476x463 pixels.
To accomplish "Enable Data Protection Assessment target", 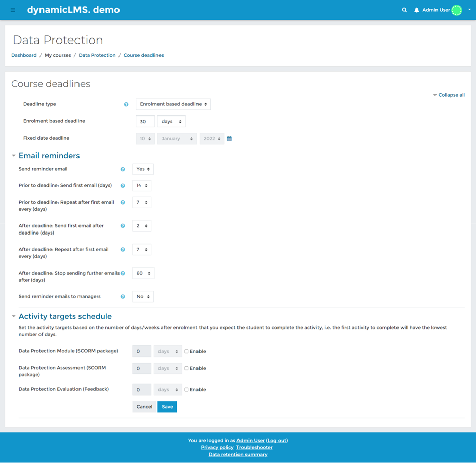I will (186, 368).
